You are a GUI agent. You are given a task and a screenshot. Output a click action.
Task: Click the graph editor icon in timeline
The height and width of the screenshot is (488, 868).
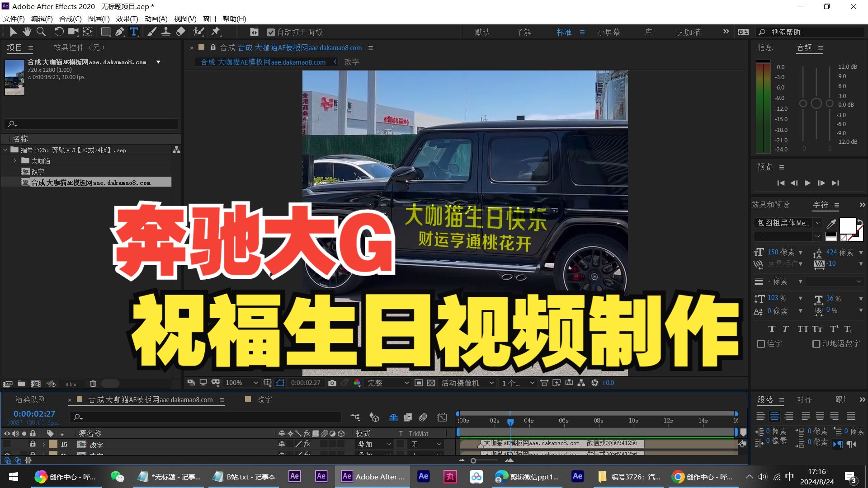[x=442, y=417]
